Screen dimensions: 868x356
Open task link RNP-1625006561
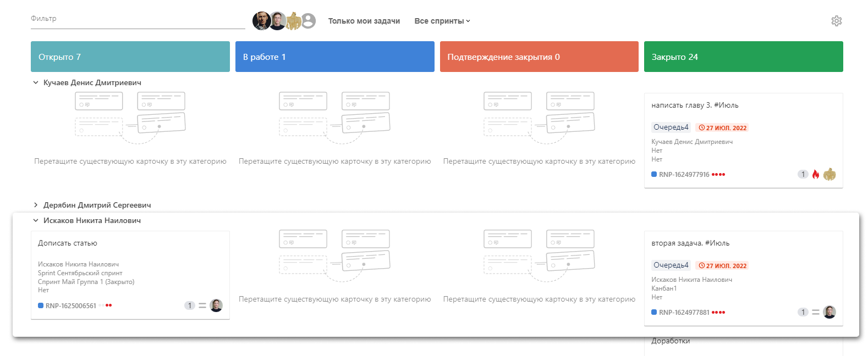[71, 306]
